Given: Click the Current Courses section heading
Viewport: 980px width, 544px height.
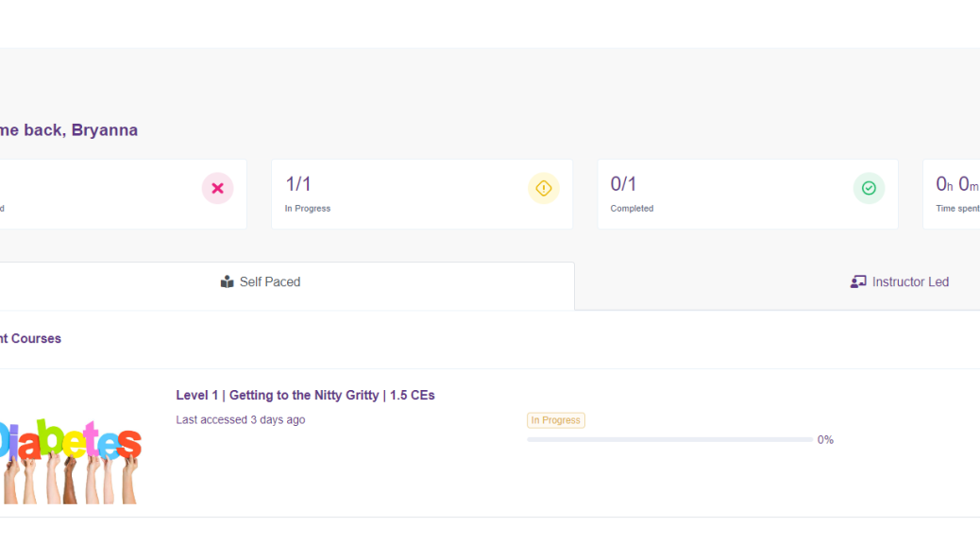Looking at the screenshot, I should (30, 339).
